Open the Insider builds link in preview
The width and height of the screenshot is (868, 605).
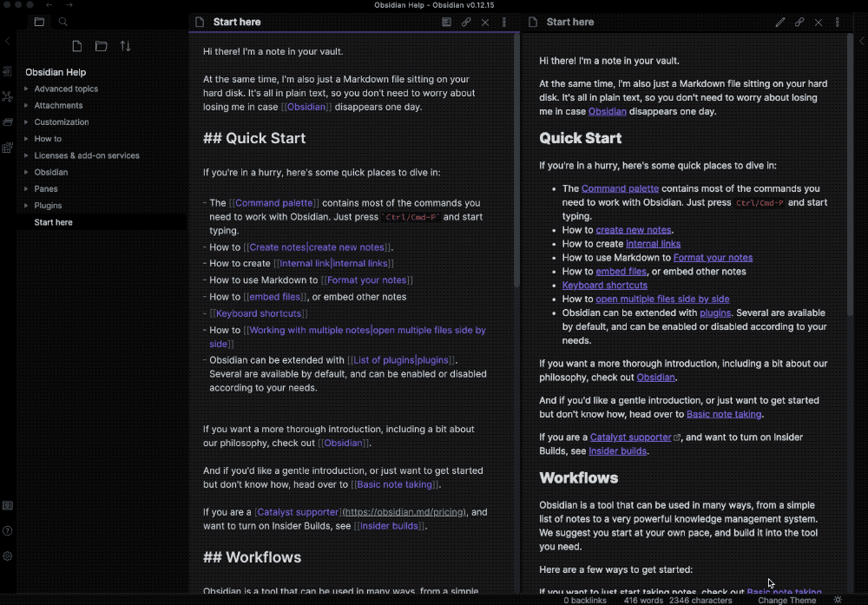(617, 451)
